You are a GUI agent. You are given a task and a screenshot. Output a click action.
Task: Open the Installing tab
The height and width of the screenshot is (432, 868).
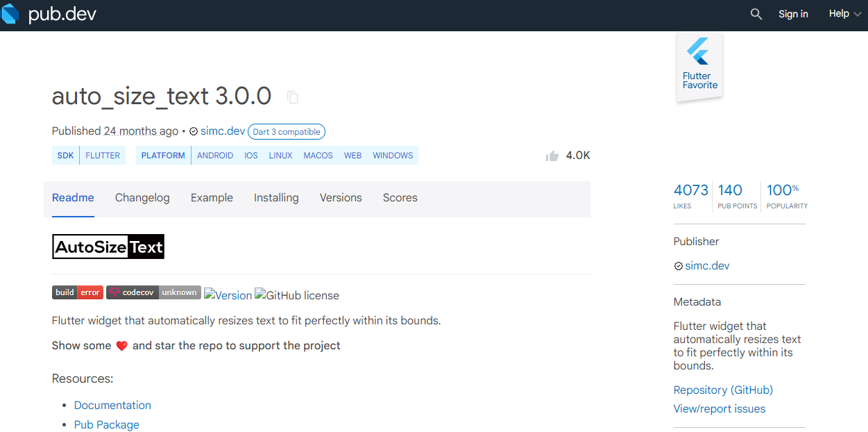(276, 198)
